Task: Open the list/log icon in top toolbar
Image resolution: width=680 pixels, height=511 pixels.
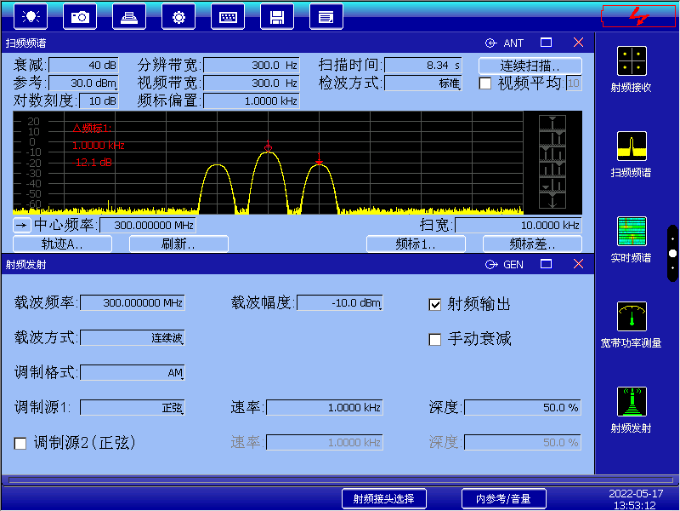Action: pos(326,17)
